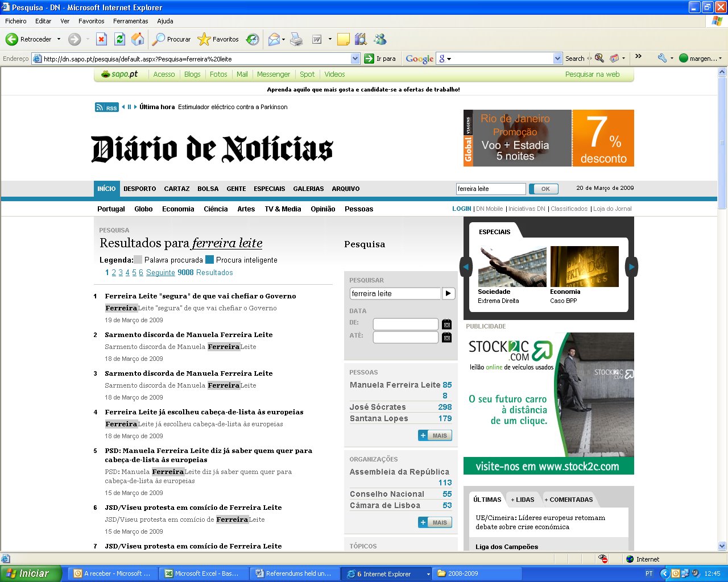Click the Iniciar start button
728x582 pixels.
pyautogui.click(x=31, y=573)
